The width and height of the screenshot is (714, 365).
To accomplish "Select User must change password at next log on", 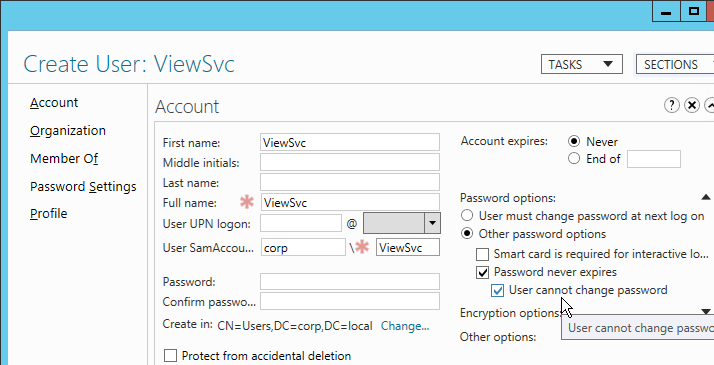I will point(467,216).
